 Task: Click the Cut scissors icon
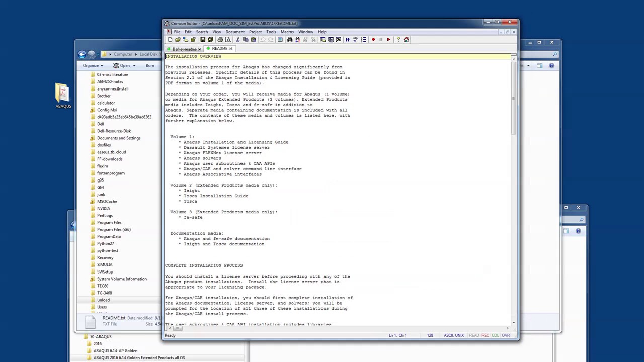coord(238,39)
